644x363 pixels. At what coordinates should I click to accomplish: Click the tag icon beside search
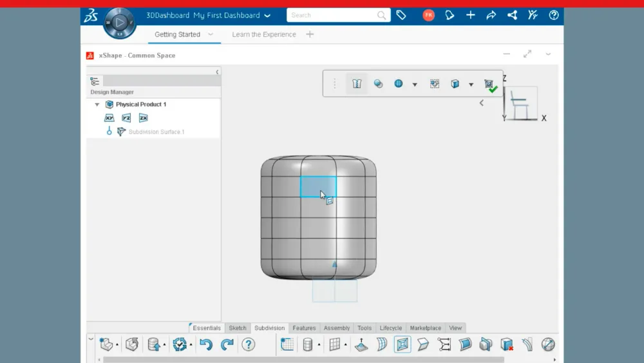click(401, 15)
